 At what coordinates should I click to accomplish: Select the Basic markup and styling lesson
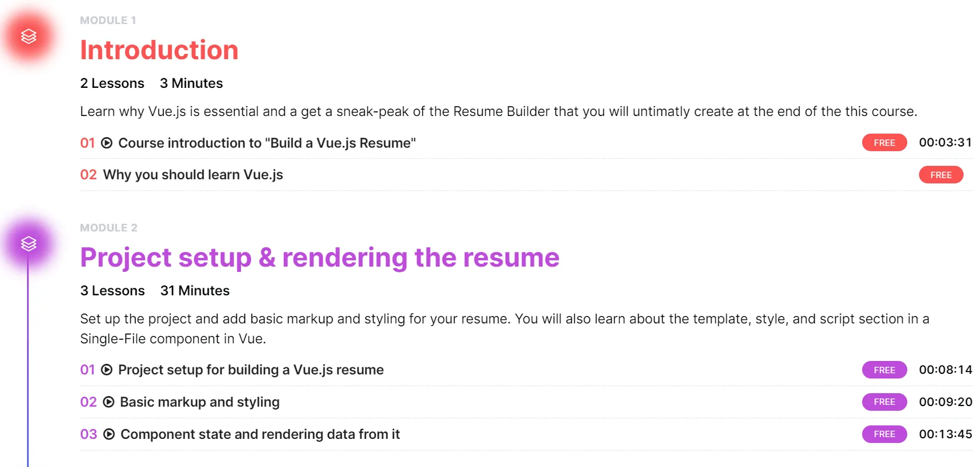click(199, 402)
